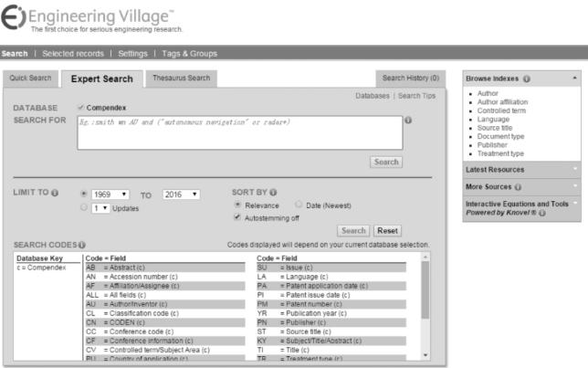This screenshot has height=368, width=588.
Task: Click the Search button below query box
Action: pos(386,162)
